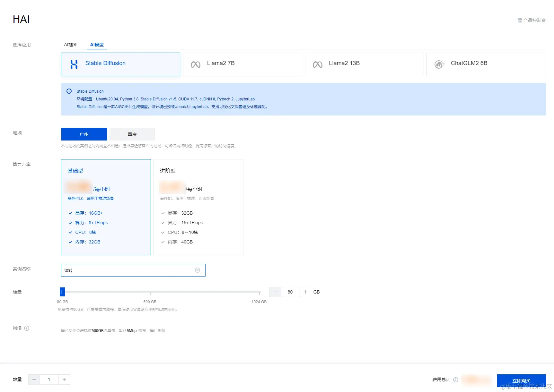Increase 数量 with the plus button

tap(64, 379)
